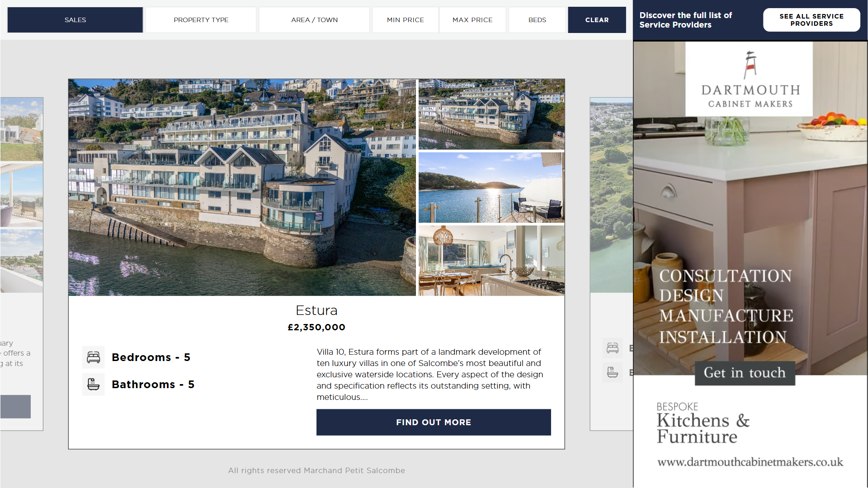Screen dimensions: 868x488
Task: Open the Max Price filter
Action: [x=472, y=20]
